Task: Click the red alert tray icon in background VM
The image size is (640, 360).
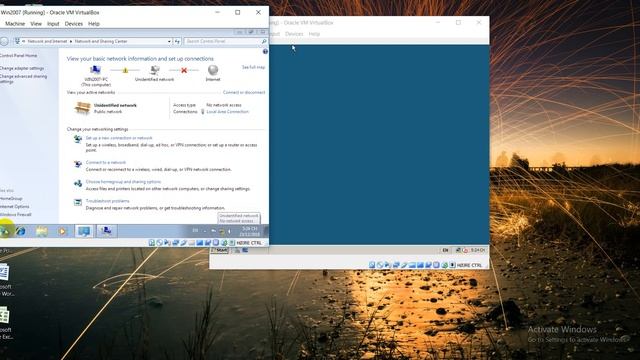Action: [x=465, y=250]
